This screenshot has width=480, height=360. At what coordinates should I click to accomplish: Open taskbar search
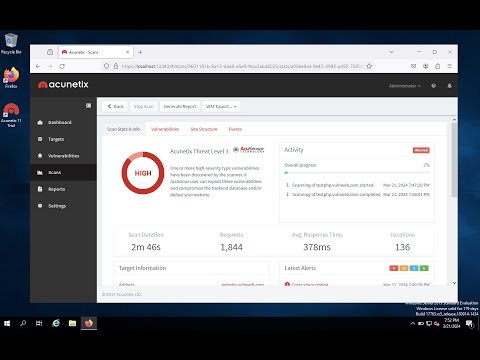click(23, 323)
